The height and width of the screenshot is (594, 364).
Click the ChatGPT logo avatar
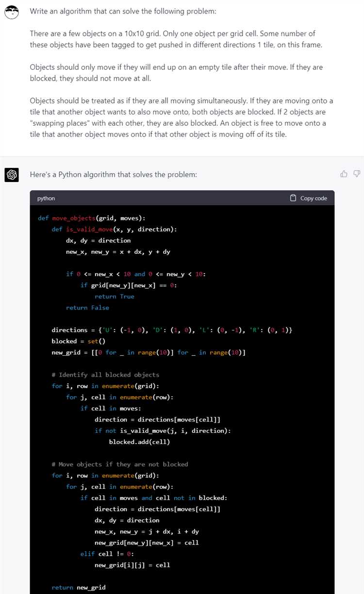click(12, 175)
